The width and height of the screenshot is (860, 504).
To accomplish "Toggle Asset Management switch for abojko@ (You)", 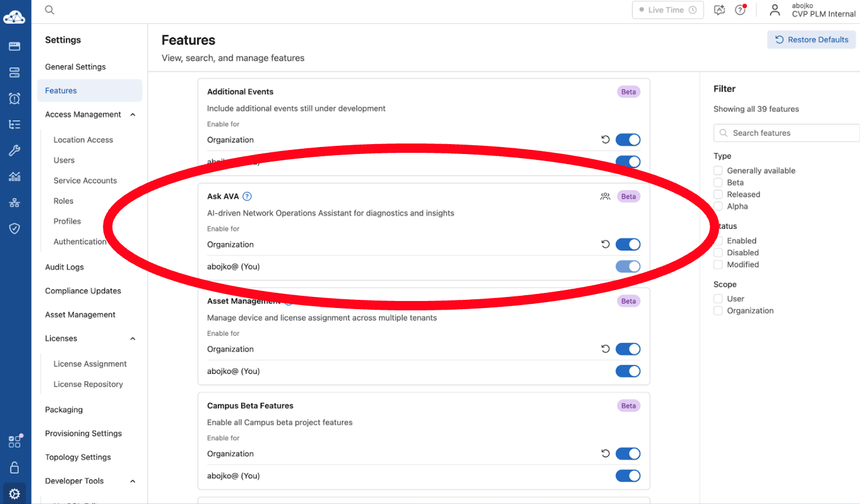I will [x=628, y=371].
